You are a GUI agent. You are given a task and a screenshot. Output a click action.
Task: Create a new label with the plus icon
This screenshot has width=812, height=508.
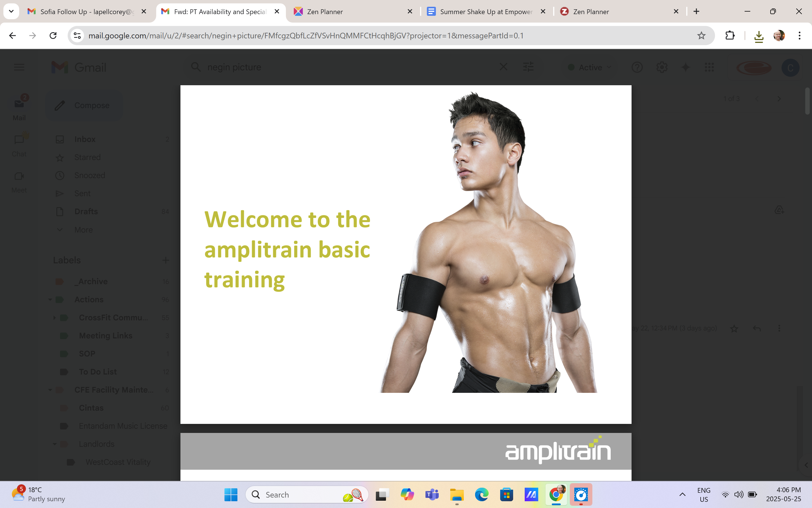tap(166, 260)
